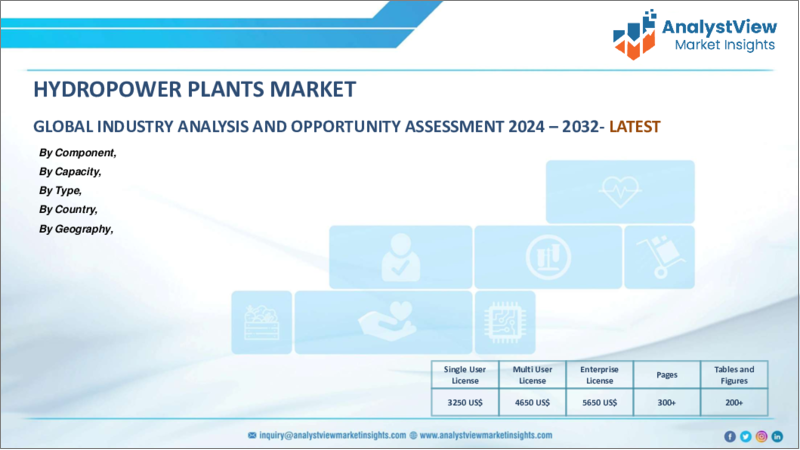Click the 'By Capacity,' line

[70, 171]
